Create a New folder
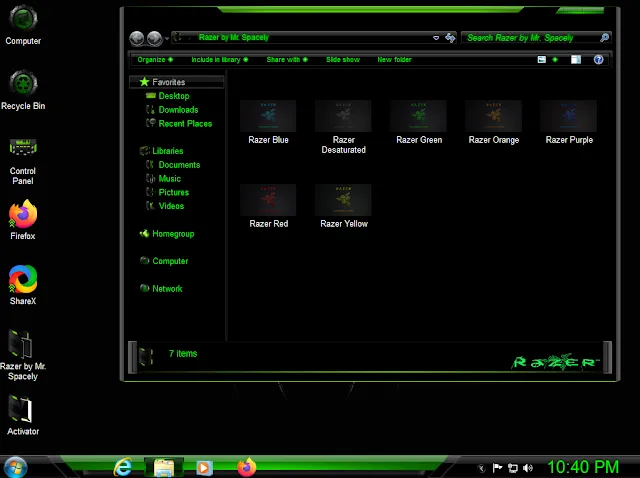640x478 pixels. click(394, 60)
